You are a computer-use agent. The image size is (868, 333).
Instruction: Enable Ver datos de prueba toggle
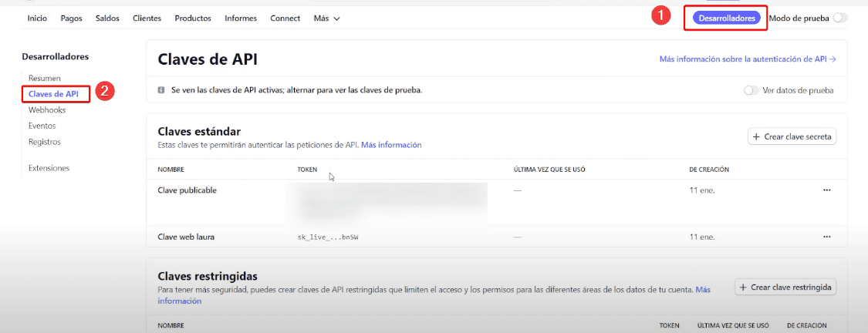tap(751, 90)
